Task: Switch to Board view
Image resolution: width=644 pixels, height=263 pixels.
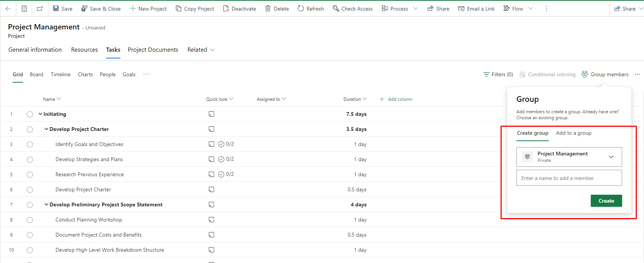Action: [37, 74]
